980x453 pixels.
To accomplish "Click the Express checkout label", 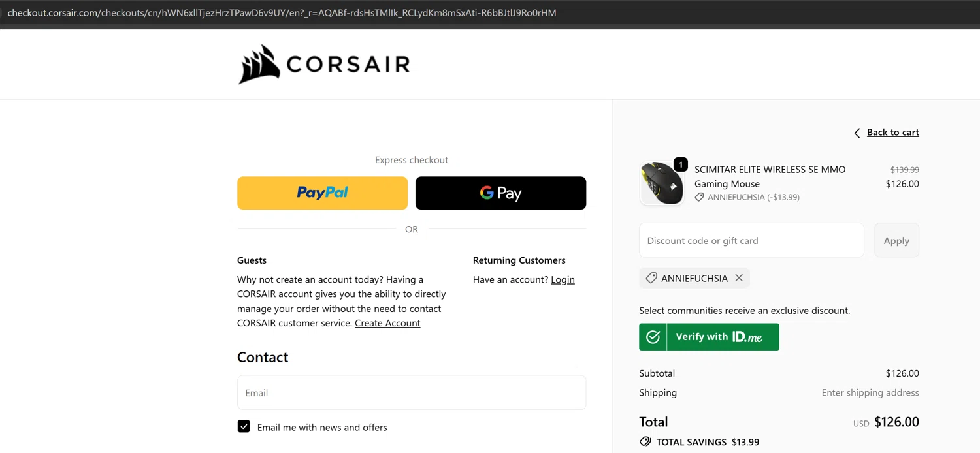I will point(412,160).
